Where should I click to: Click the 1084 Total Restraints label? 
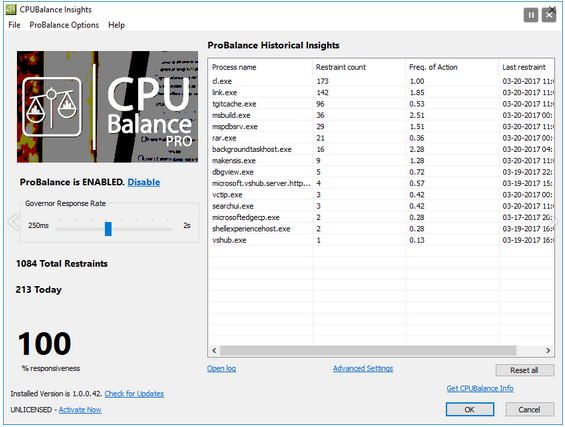(62, 263)
